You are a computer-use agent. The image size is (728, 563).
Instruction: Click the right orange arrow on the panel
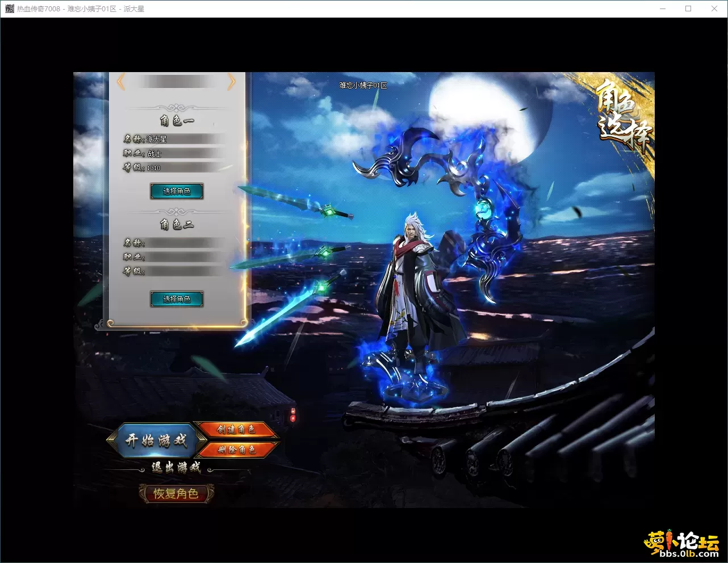tap(231, 82)
